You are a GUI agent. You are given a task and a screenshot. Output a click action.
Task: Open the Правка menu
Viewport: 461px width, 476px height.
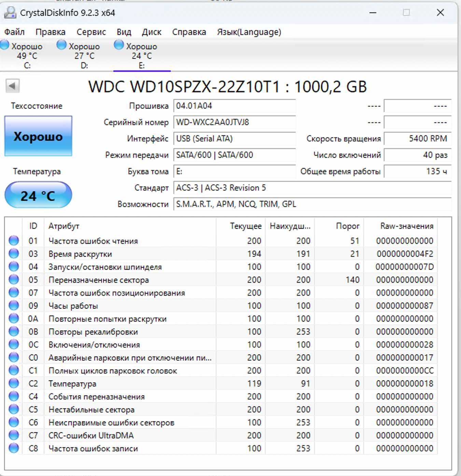pos(50,32)
